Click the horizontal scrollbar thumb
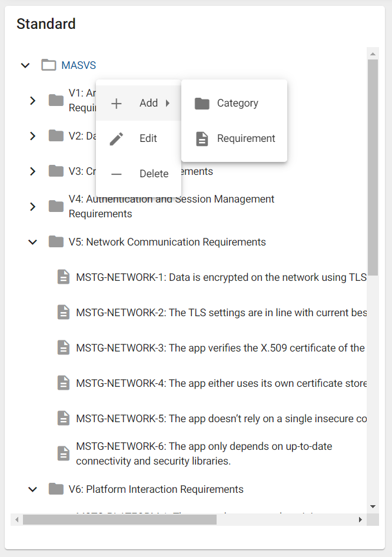The image size is (392, 557). pos(119,520)
